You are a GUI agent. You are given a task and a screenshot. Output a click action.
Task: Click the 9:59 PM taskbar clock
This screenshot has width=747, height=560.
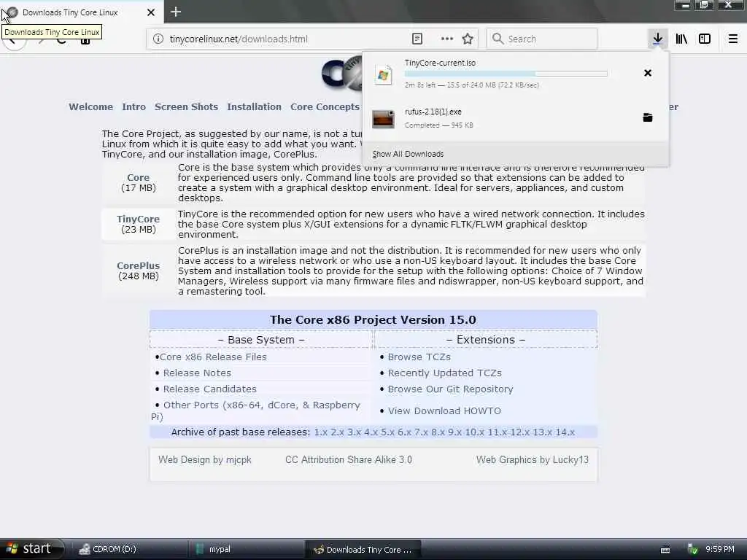point(720,549)
